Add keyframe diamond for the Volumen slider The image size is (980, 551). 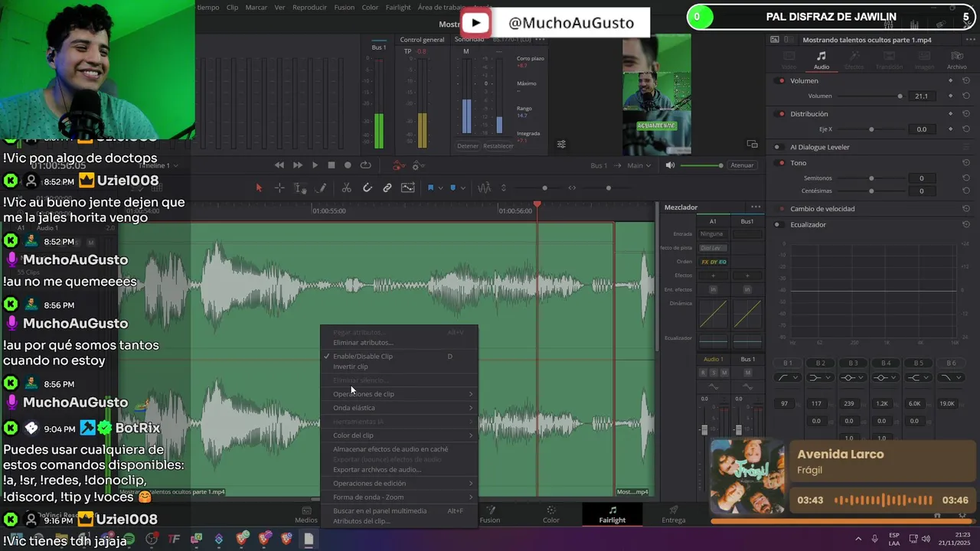point(951,96)
